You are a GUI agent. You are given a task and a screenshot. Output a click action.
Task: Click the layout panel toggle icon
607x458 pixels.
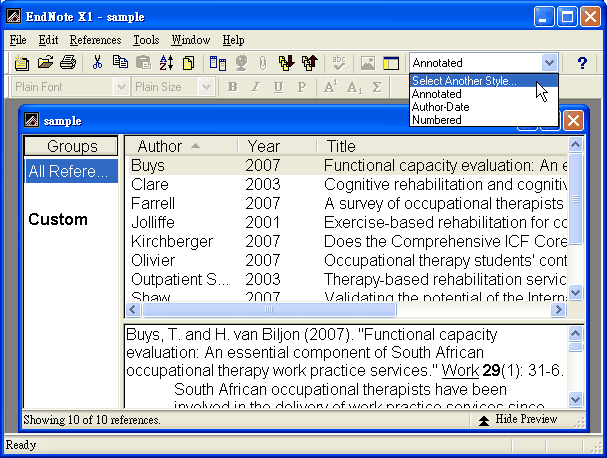pyautogui.click(x=391, y=63)
